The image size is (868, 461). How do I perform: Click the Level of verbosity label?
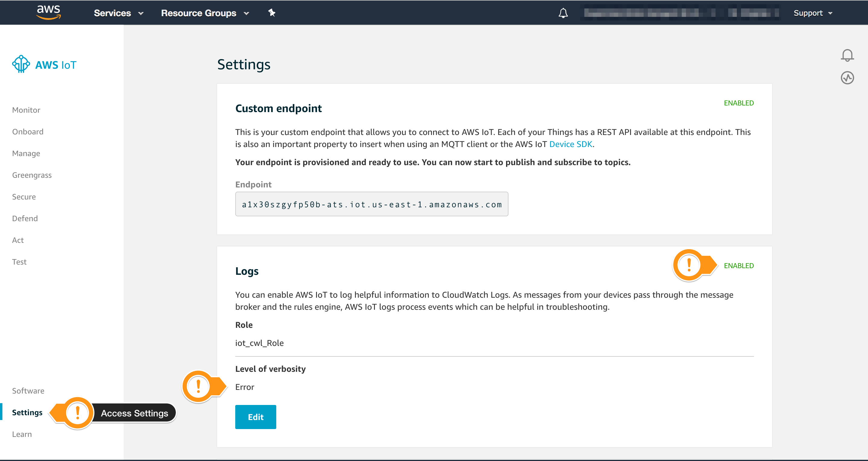click(x=270, y=369)
